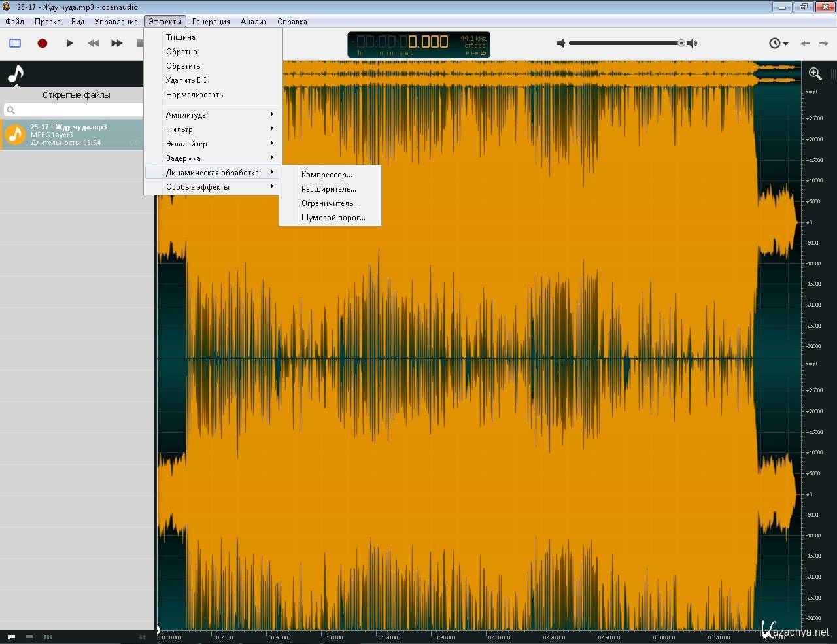The height and width of the screenshot is (644, 837).
Task: Click the loud speaker icon right of volume slider
Action: point(692,43)
